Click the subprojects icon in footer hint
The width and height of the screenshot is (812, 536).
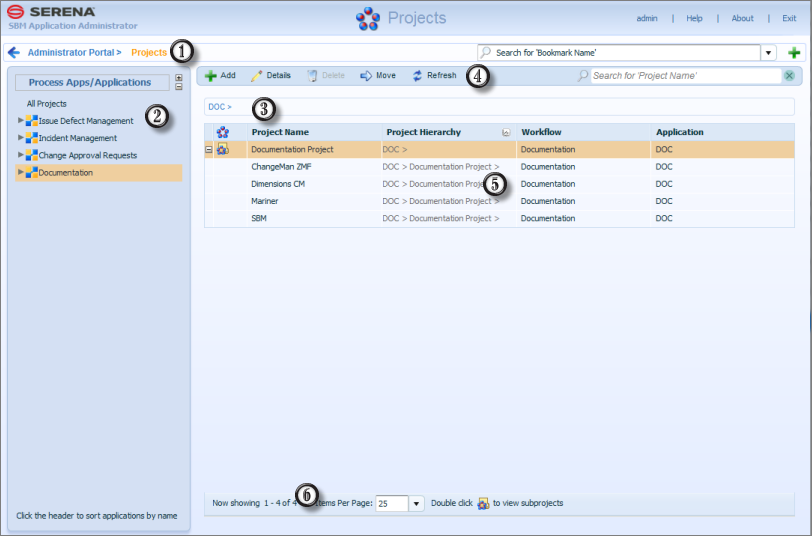[x=483, y=503]
